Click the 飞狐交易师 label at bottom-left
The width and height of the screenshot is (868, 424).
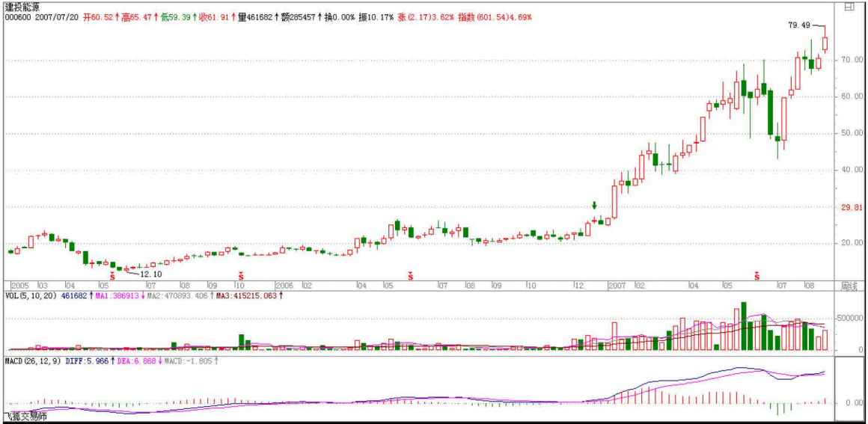click(26, 417)
